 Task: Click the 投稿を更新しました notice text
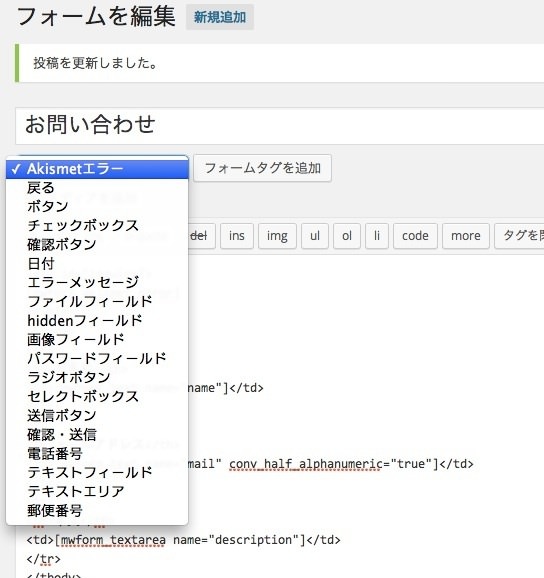coord(95,63)
